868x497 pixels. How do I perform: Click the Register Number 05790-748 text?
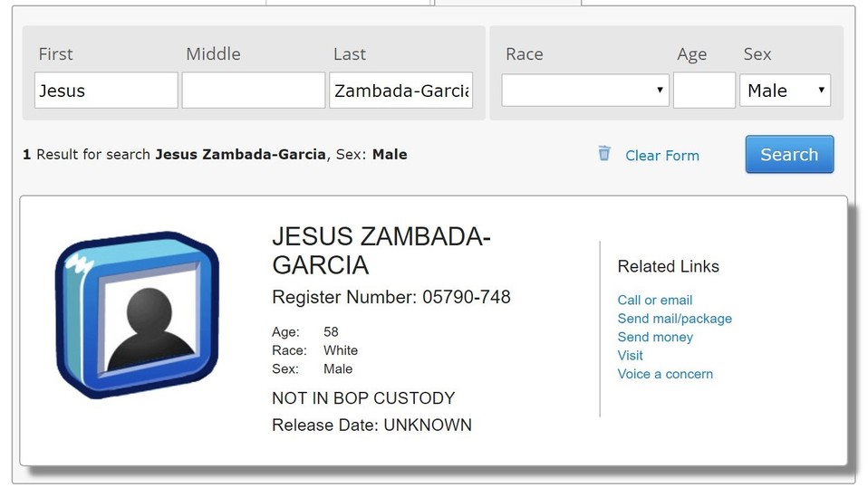click(391, 298)
